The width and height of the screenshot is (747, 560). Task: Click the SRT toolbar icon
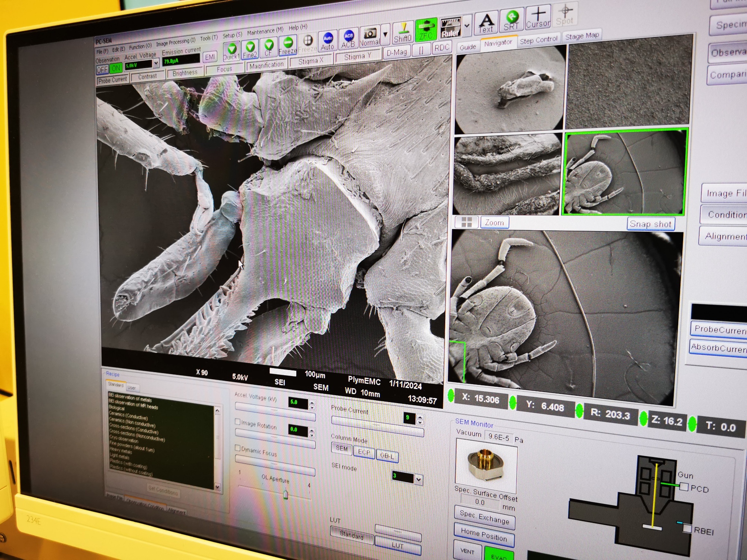[511, 20]
